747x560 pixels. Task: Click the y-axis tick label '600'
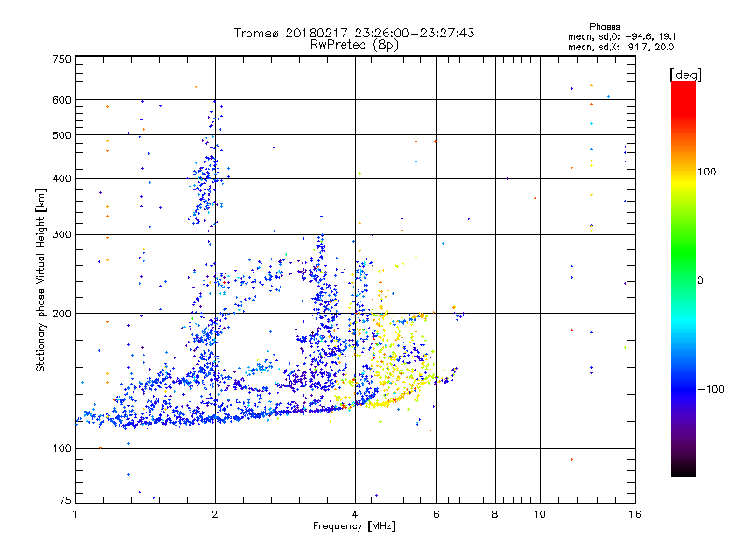coord(63,100)
